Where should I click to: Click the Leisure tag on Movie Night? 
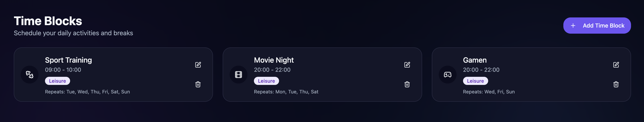266,81
